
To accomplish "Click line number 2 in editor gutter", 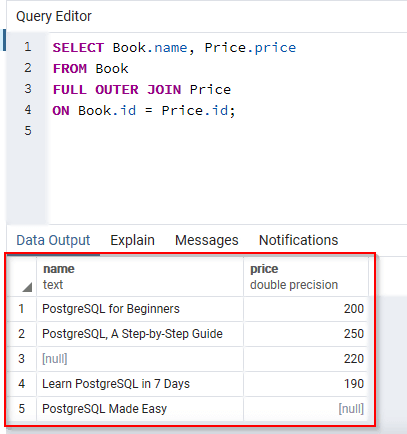I will [28, 68].
